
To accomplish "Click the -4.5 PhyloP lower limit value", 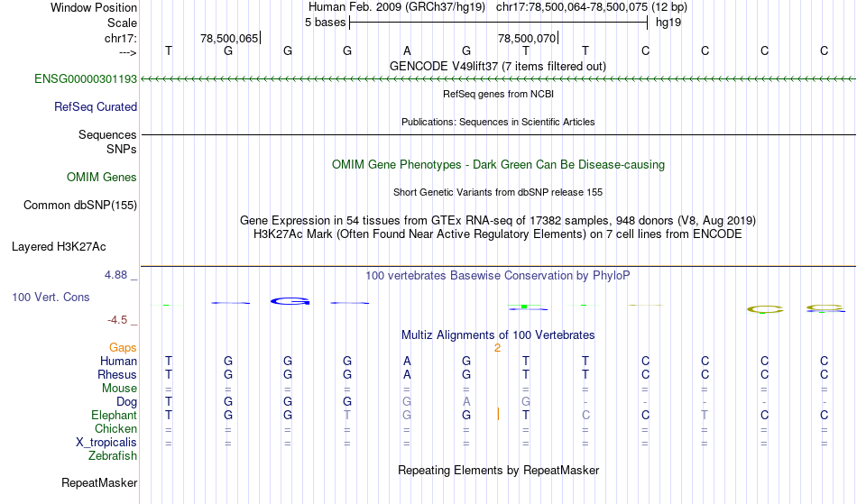I will (x=117, y=319).
